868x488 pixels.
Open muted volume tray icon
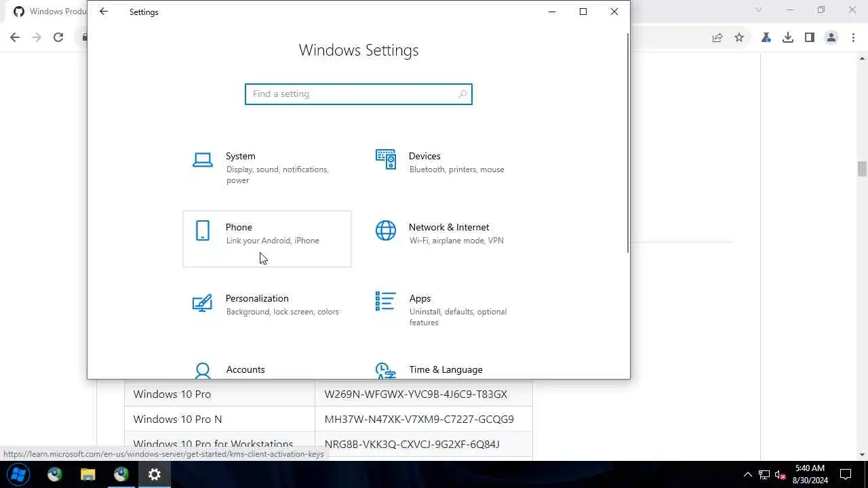(781, 474)
